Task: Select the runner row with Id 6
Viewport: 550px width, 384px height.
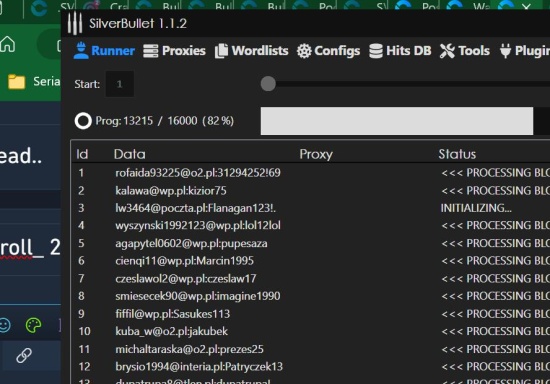Action: pyautogui.click(x=311, y=261)
